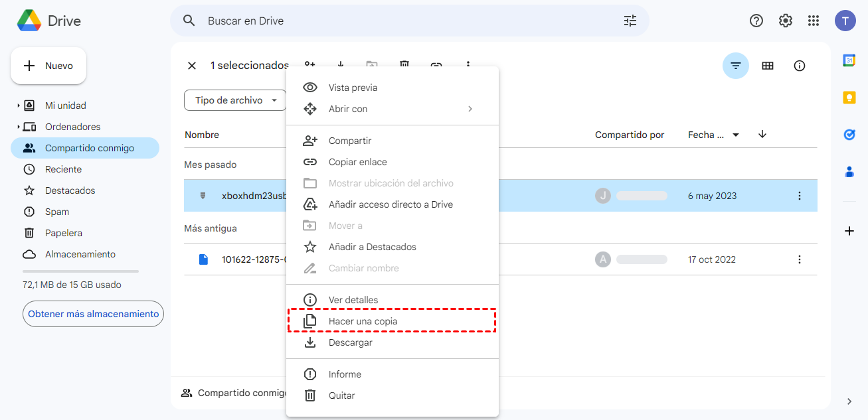Screen dimensions: 868x420
Task: Click Obtener más almacenamiento button
Action: tap(93, 314)
